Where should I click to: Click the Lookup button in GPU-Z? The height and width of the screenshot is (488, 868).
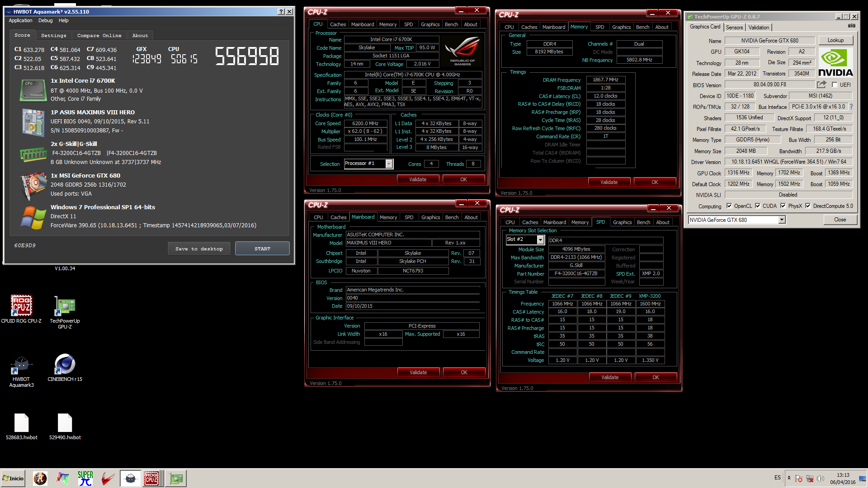(835, 40)
